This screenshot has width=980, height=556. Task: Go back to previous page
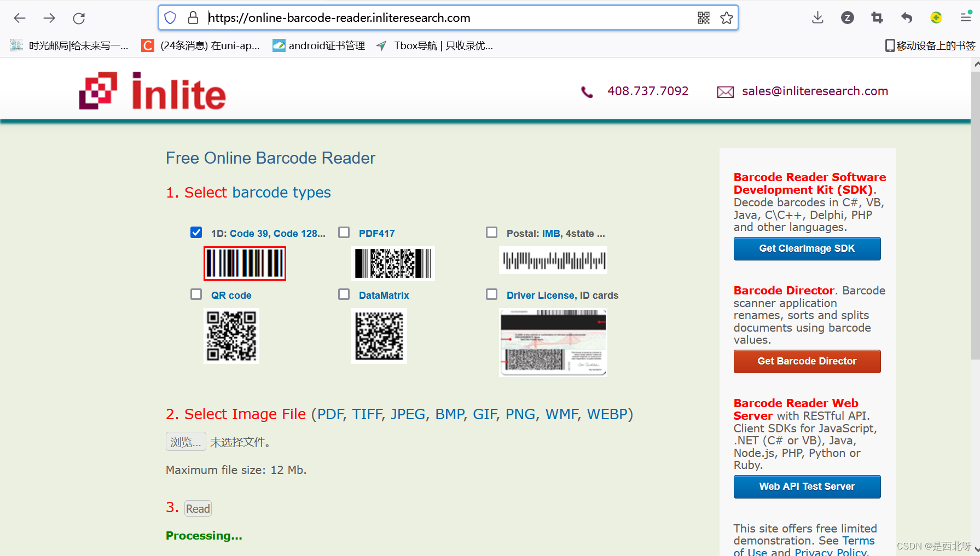20,18
